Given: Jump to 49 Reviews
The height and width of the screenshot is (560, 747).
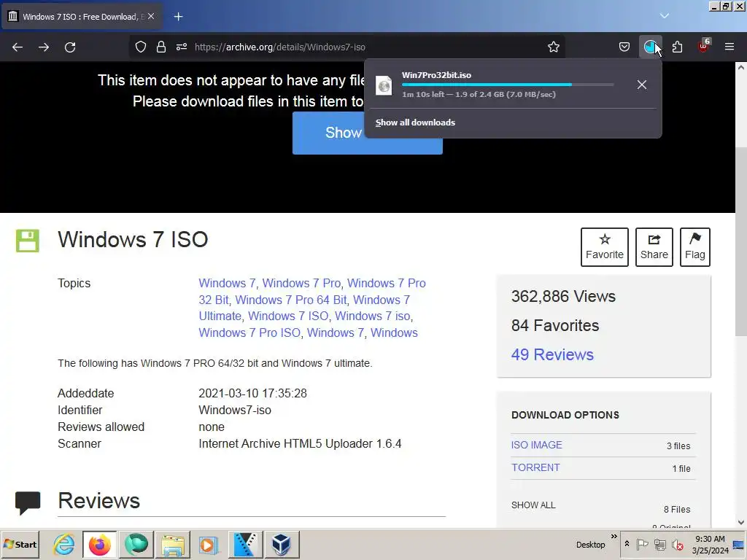Looking at the screenshot, I should click(552, 355).
